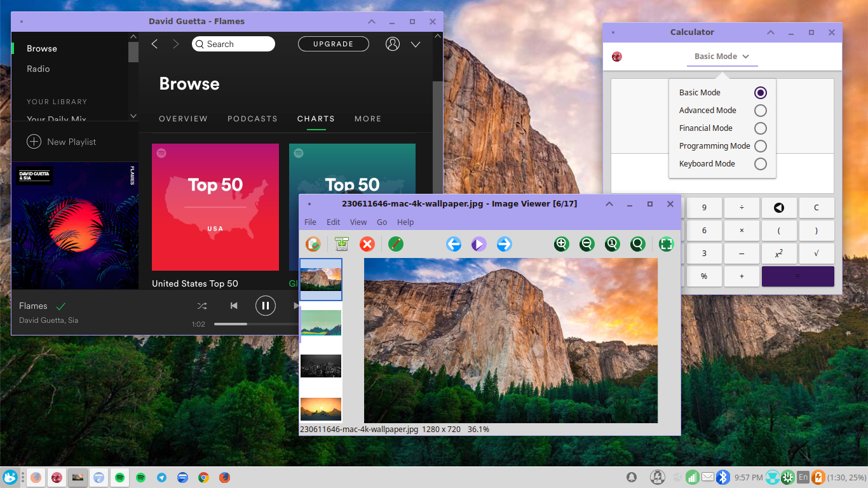The image size is (868, 488).
Task: Open Radio in Spotify sidebar
Action: pyautogui.click(x=38, y=69)
